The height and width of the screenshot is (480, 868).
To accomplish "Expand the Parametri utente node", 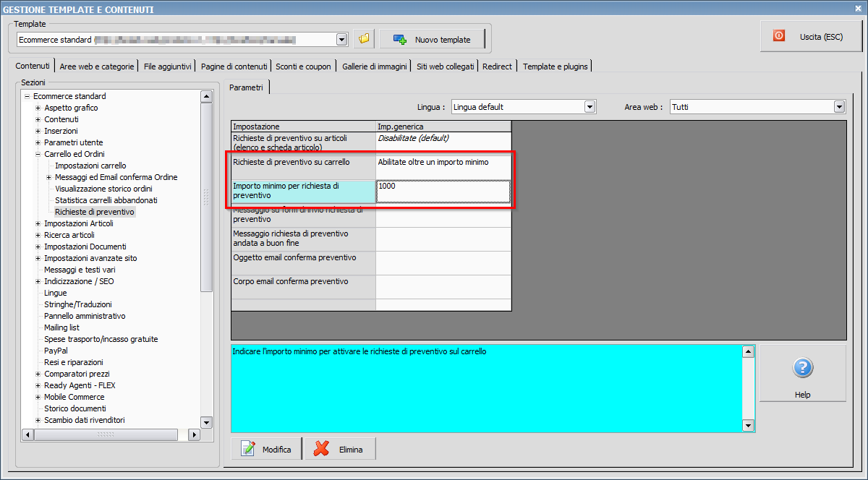I will pos(38,142).
